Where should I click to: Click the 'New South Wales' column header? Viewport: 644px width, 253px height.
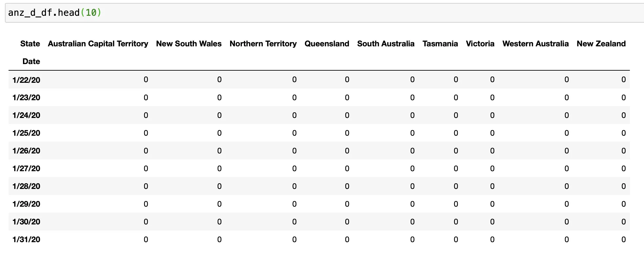pos(189,44)
